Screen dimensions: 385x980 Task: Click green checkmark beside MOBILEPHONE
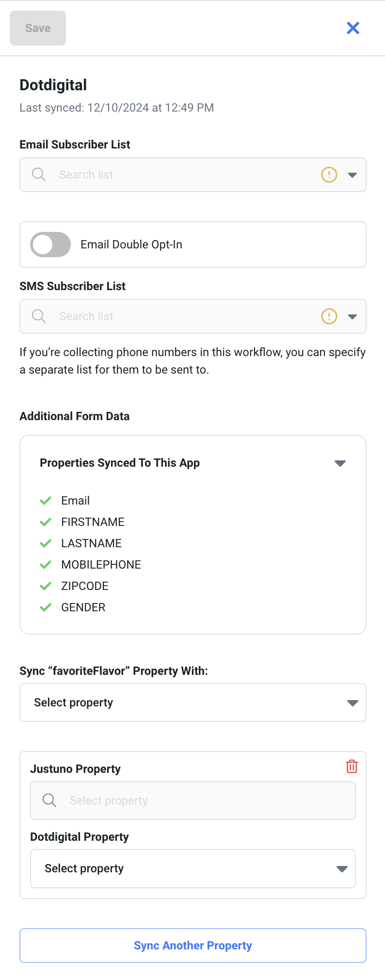pos(46,565)
